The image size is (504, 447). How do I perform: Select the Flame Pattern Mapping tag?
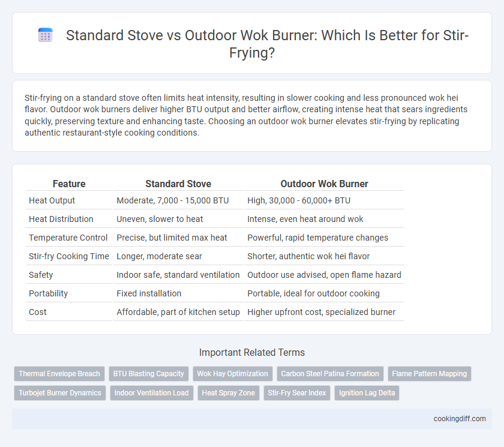tap(430, 374)
